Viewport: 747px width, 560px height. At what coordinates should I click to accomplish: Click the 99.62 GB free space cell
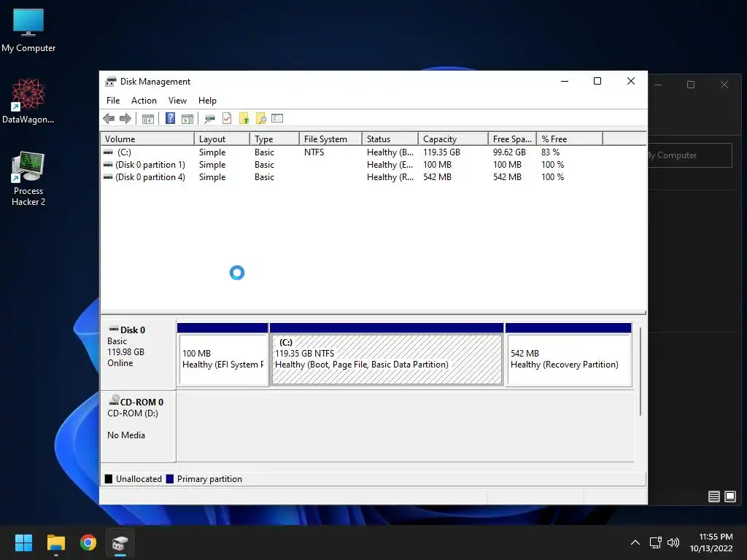tap(509, 152)
